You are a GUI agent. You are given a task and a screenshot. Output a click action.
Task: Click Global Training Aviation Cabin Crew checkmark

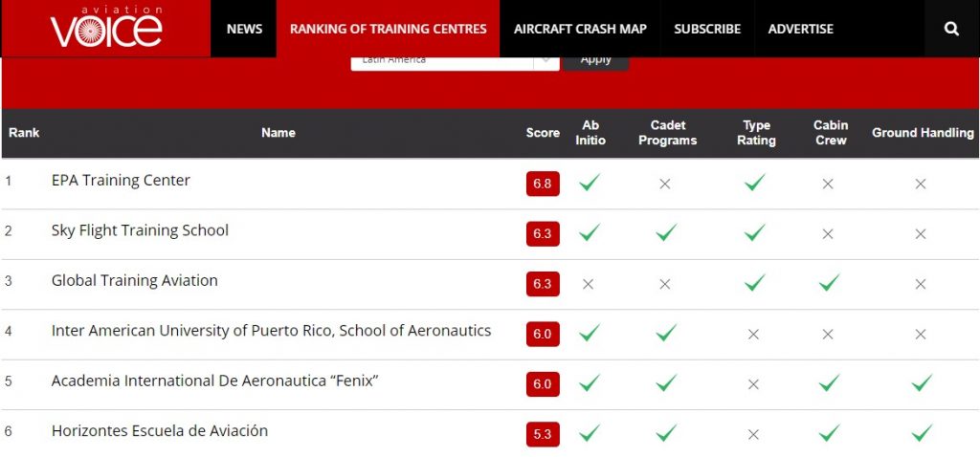[829, 282]
